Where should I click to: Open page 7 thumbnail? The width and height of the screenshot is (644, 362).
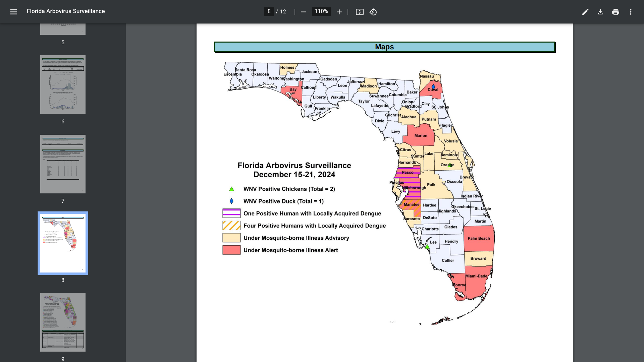[63, 164]
